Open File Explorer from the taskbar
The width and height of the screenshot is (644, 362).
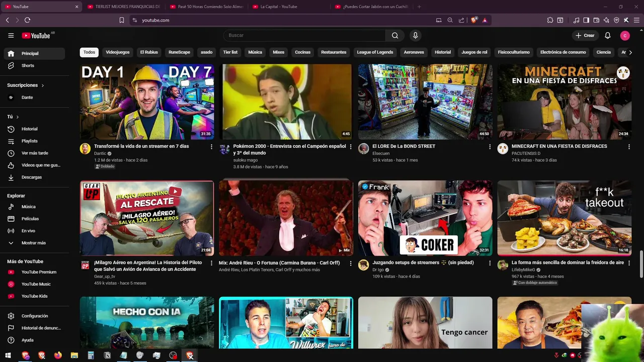[74, 355]
